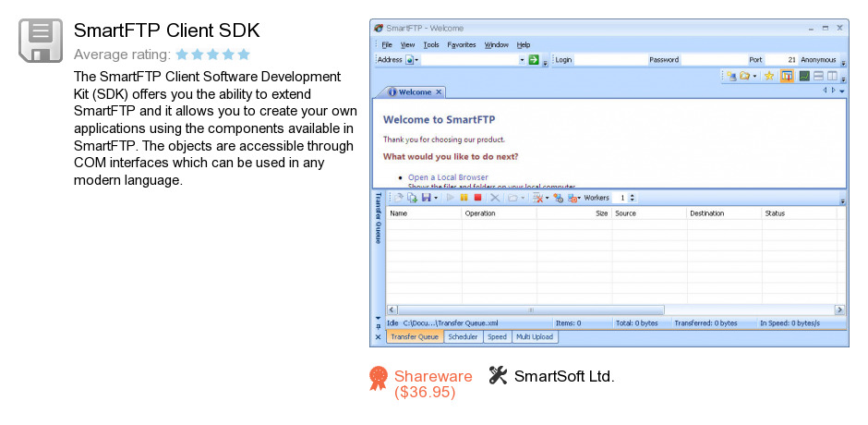Close the Transfer Queue side panel
Viewport: 868px width, 425px height.
click(x=378, y=337)
